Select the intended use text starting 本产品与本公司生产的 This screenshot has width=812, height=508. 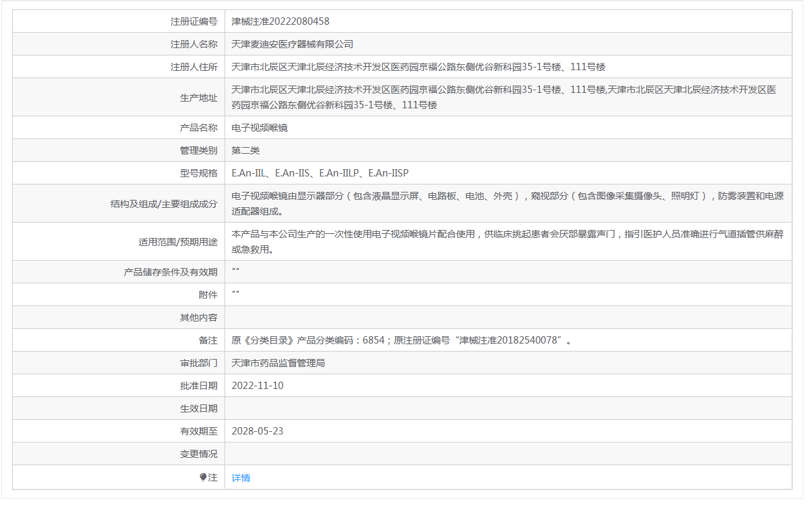508,242
